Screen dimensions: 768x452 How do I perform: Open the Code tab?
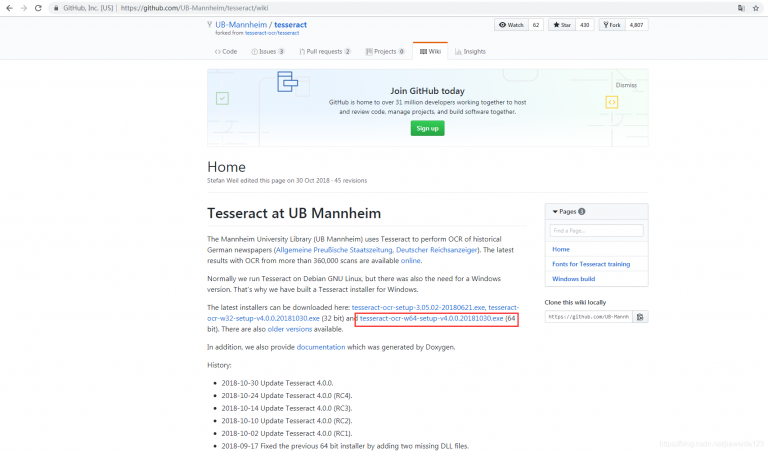pos(226,51)
